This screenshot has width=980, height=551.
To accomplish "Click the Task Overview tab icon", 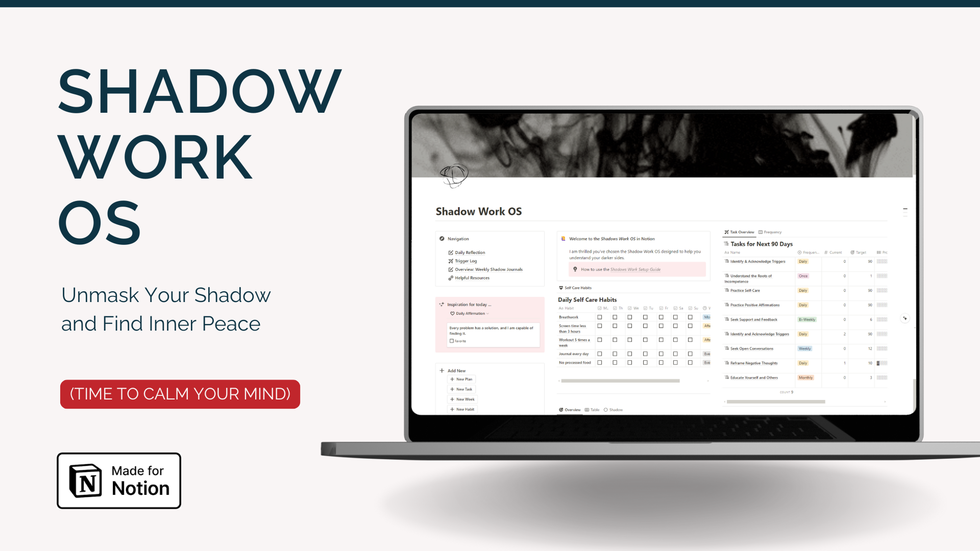I will pos(727,232).
